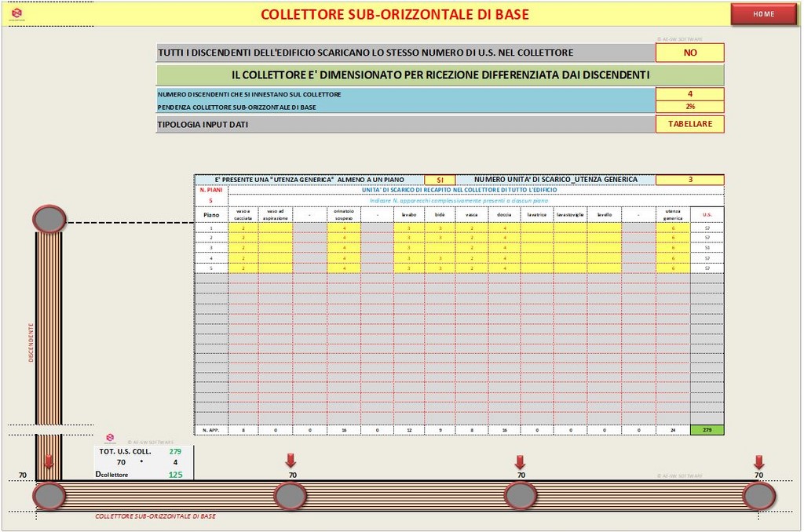Screen dimensions: 804x532
Task: Click the second red down arrow
Action: tap(291, 461)
